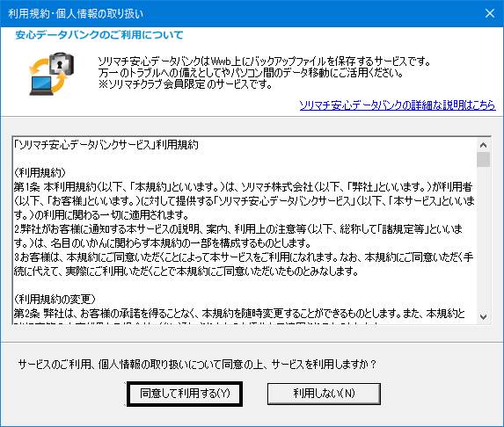Click the note ※ソリマチクラブ会員限定のサービスです。

pos(186,84)
